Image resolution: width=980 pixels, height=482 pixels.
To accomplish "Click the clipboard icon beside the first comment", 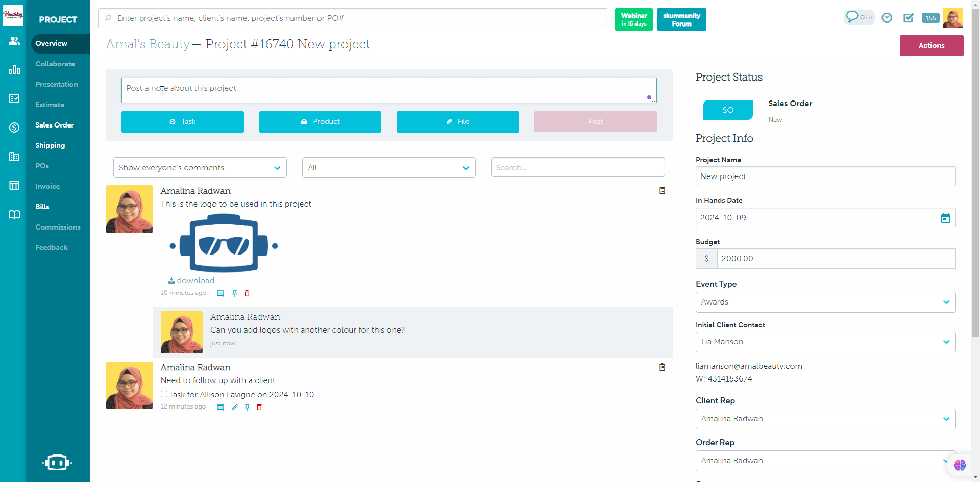I will pyautogui.click(x=662, y=191).
